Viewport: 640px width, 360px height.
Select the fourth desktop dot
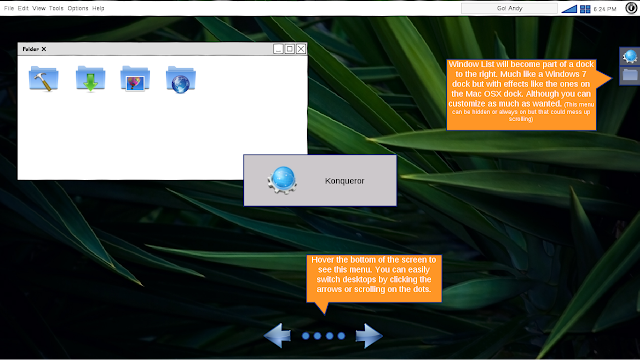(341, 336)
